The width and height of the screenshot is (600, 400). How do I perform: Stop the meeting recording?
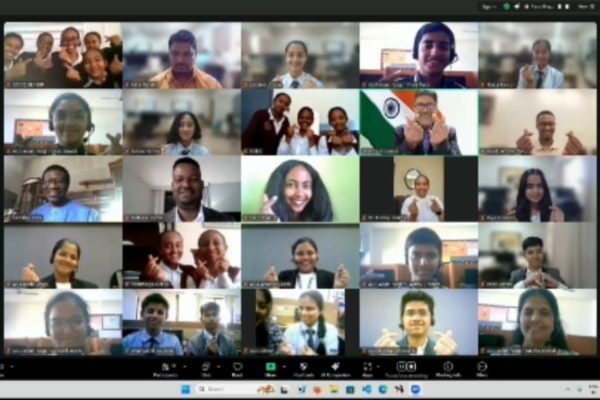point(412,366)
